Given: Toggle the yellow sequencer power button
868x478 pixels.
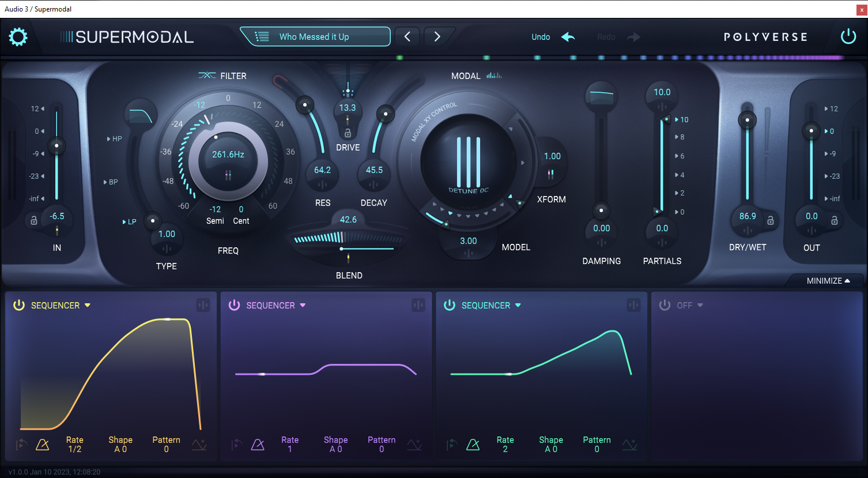Looking at the screenshot, I should pos(19,305).
